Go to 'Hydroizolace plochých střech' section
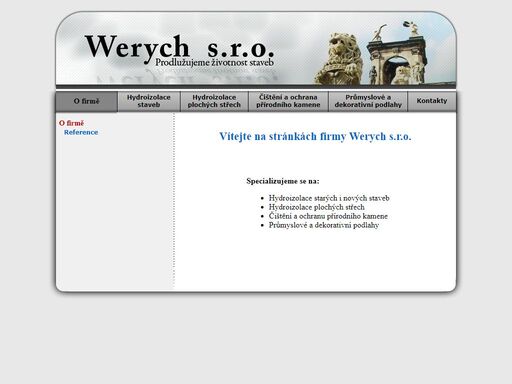 point(214,101)
